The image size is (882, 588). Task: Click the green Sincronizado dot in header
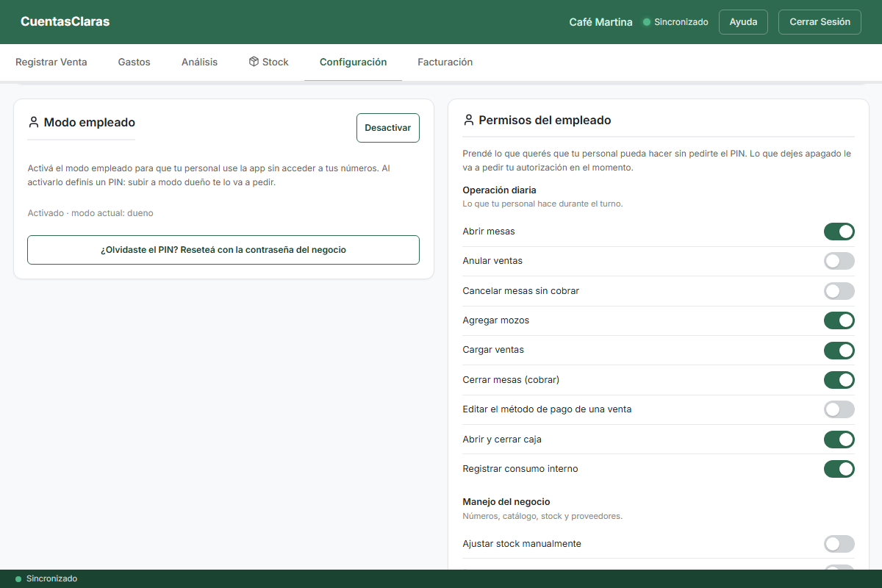click(647, 22)
